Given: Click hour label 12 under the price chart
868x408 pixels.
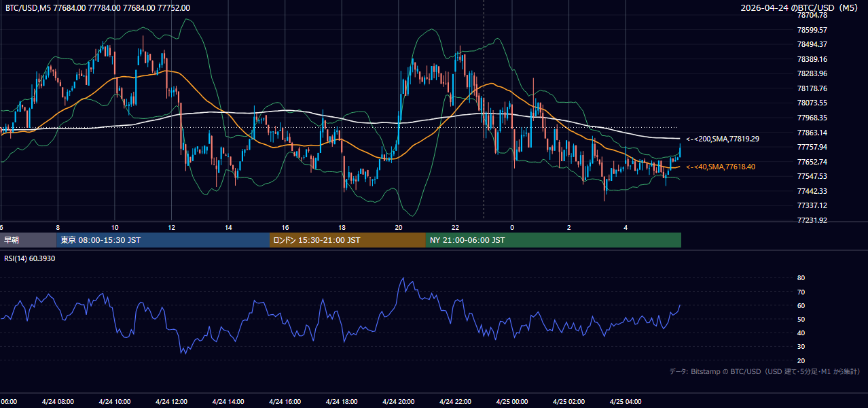Looking at the screenshot, I should [172, 228].
